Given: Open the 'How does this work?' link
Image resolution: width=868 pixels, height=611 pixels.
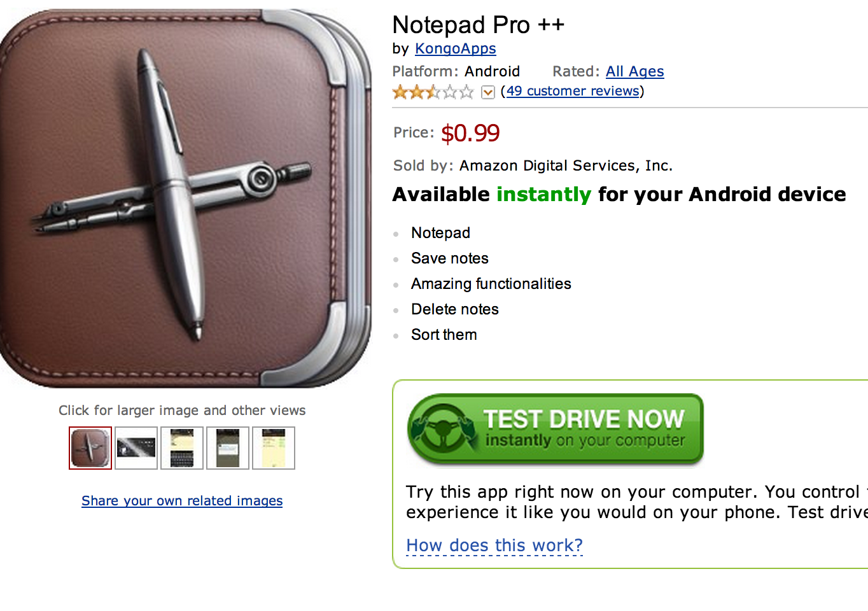Looking at the screenshot, I should click(494, 545).
